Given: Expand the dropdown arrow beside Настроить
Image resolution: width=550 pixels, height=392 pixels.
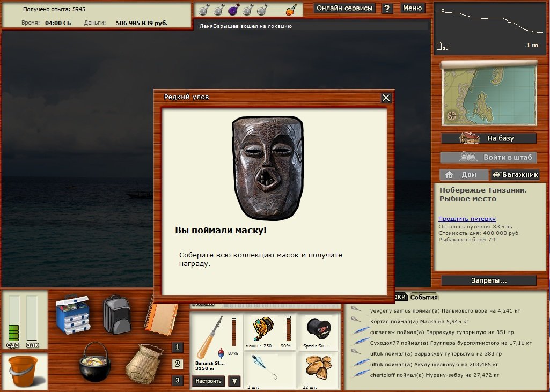Looking at the screenshot, I should click(234, 381).
